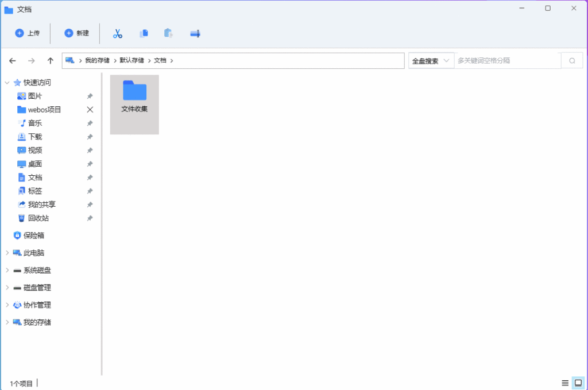Switch to large icon view
The width and height of the screenshot is (588, 390).
[578, 383]
